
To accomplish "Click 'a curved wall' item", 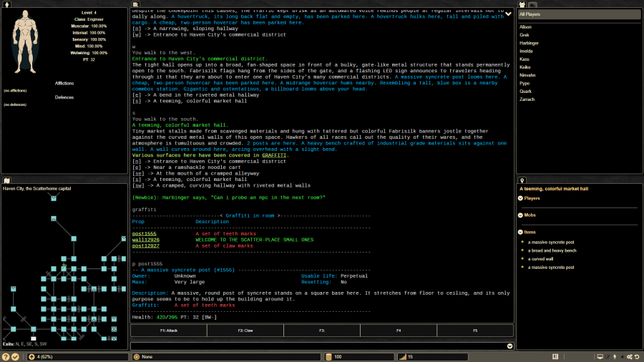I will click(x=540, y=259).
